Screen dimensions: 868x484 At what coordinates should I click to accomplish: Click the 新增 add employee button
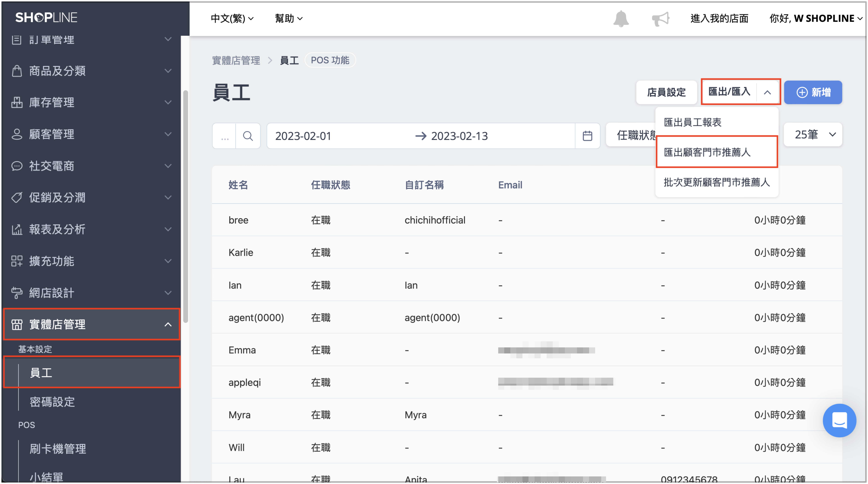tap(813, 92)
